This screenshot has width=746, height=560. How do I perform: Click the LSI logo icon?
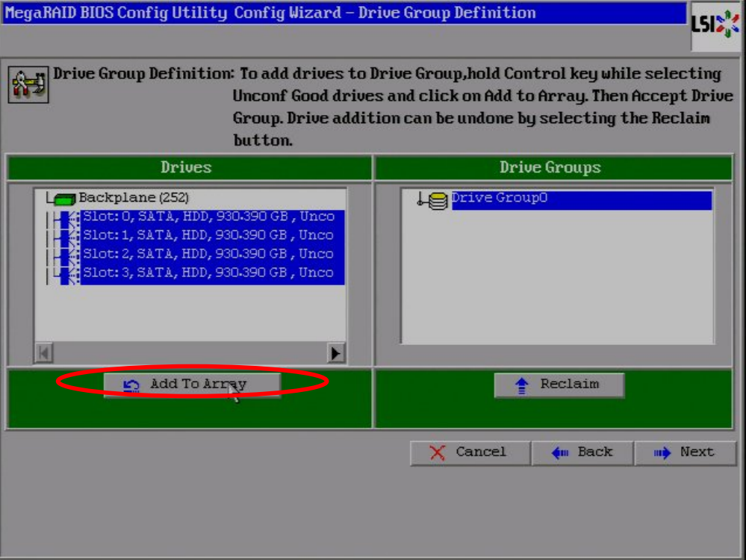pyautogui.click(x=715, y=26)
